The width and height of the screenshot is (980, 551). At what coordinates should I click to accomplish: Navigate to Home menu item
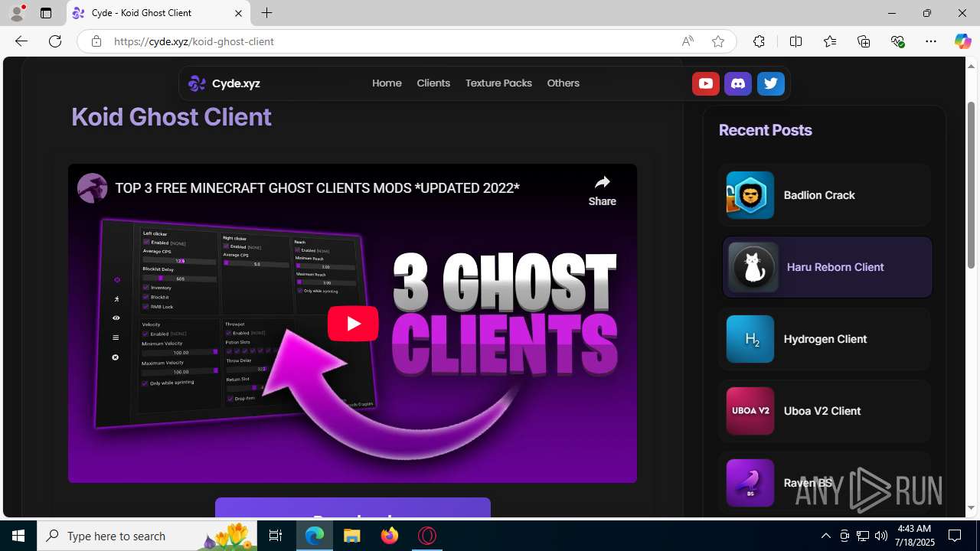[x=387, y=83]
